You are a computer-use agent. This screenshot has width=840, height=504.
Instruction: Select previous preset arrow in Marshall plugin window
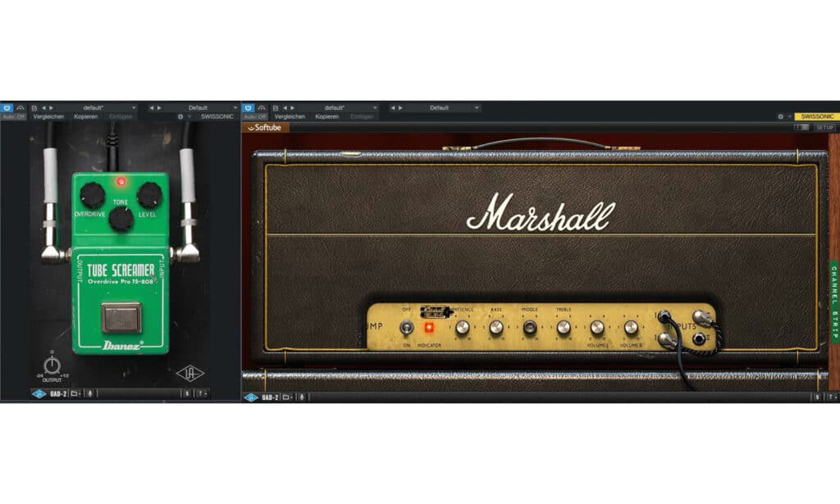coord(285,108)
